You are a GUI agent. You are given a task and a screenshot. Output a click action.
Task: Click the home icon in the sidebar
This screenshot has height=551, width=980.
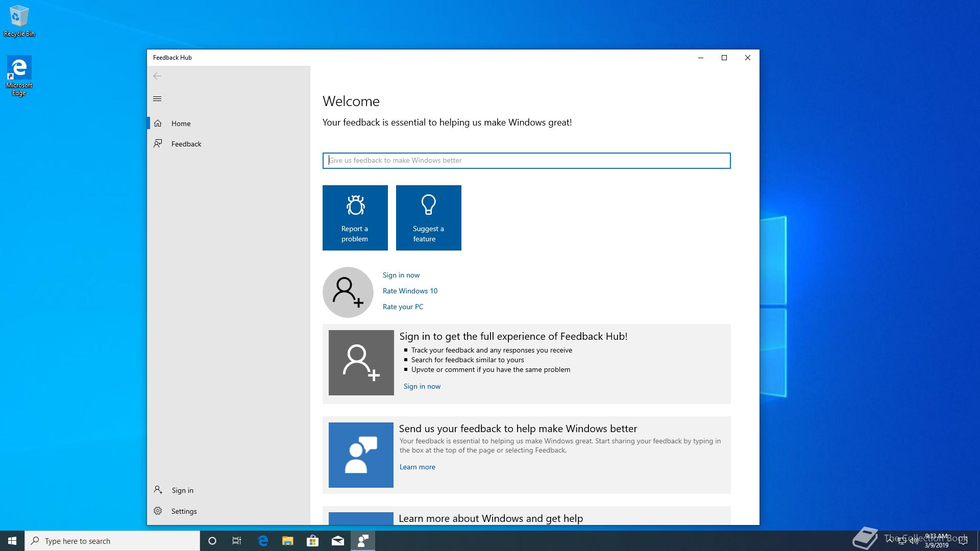[x=158, y=123]
